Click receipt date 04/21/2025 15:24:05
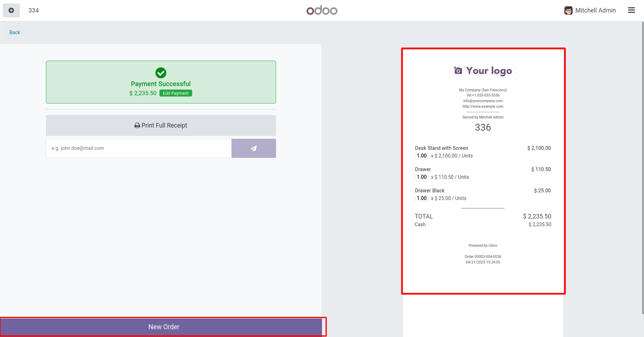 483,262
